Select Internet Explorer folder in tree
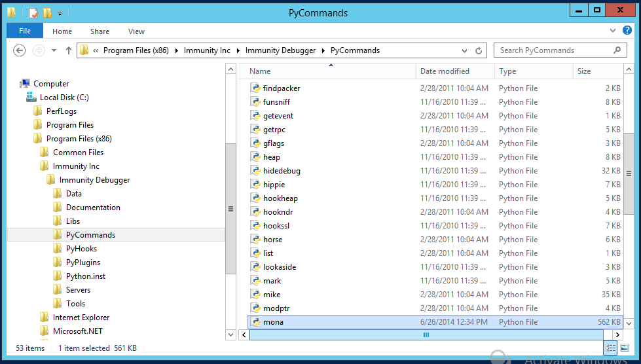 81,318
